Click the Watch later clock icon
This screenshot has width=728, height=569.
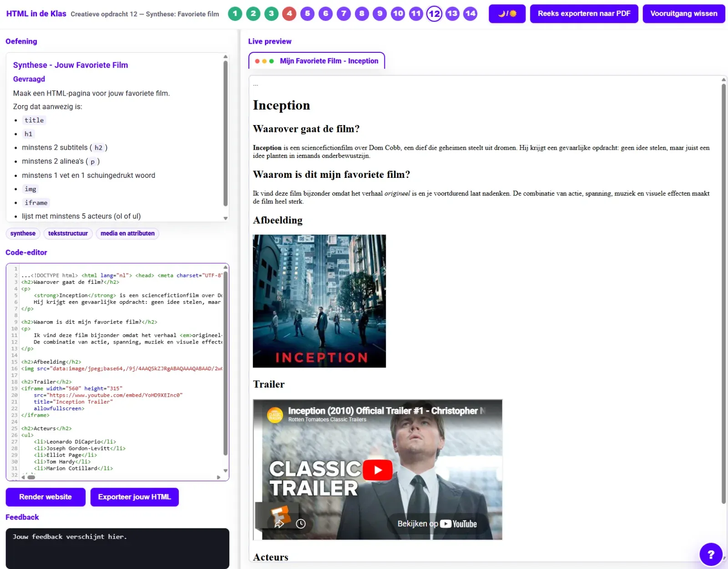[301, 524]
